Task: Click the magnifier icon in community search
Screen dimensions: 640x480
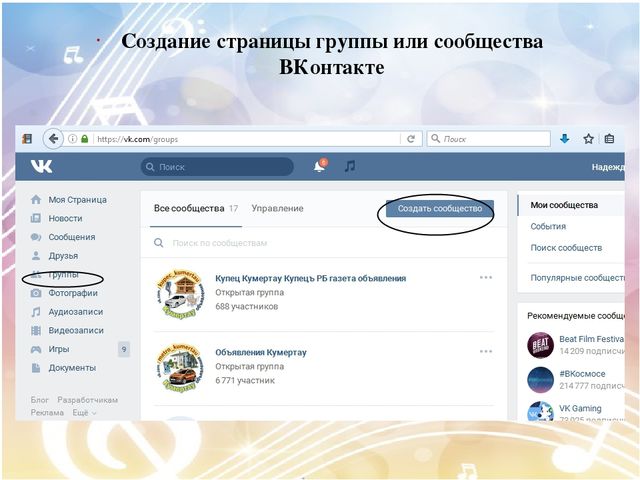Action: coord(158,243)
